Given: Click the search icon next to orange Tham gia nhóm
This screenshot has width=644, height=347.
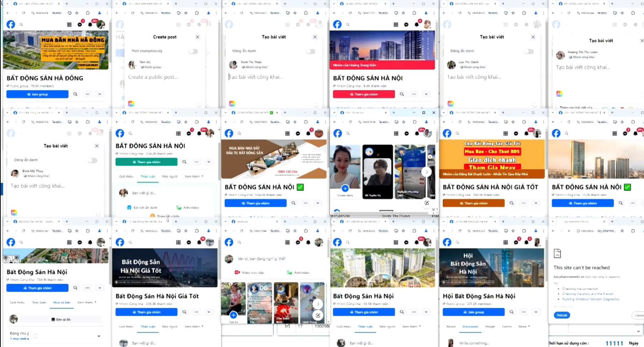Looking at the screenshot, I should pyautogui.click(x=511, y=203).
